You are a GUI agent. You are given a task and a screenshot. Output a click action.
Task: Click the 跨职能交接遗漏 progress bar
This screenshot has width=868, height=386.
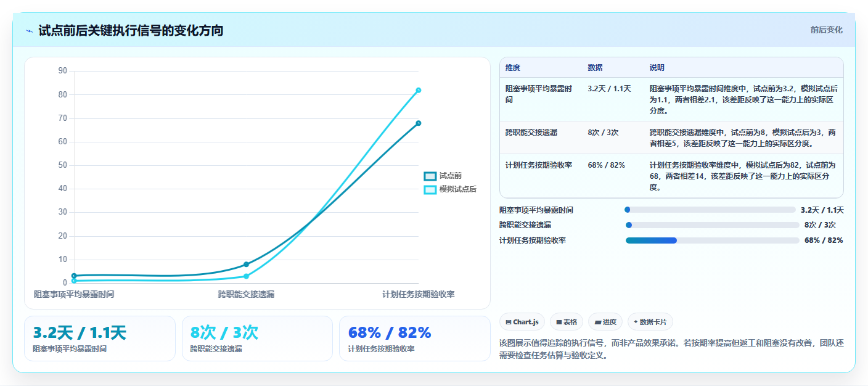click(x=712, y=225)
